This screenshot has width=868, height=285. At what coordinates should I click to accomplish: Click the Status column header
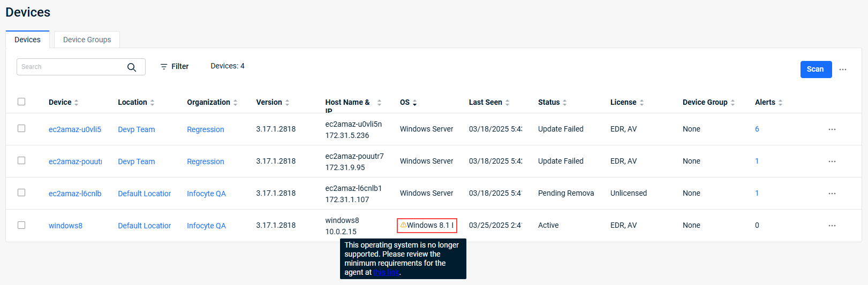(549, 102)
